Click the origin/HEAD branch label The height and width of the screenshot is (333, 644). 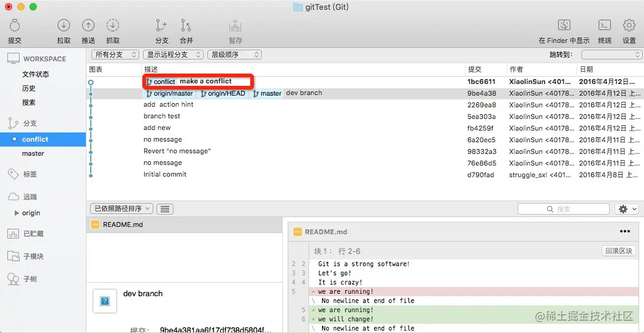(x=223, y=94)
